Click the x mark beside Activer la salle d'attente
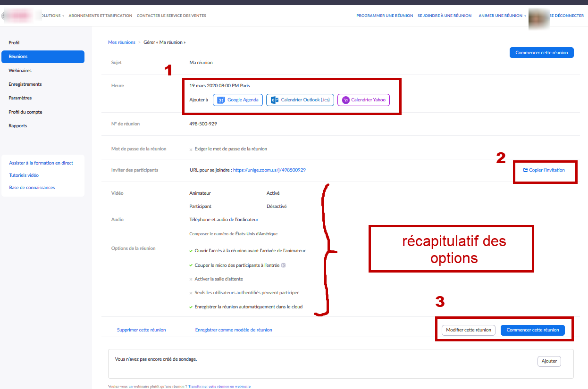588x389 pixels. click(x=191, y=280)
